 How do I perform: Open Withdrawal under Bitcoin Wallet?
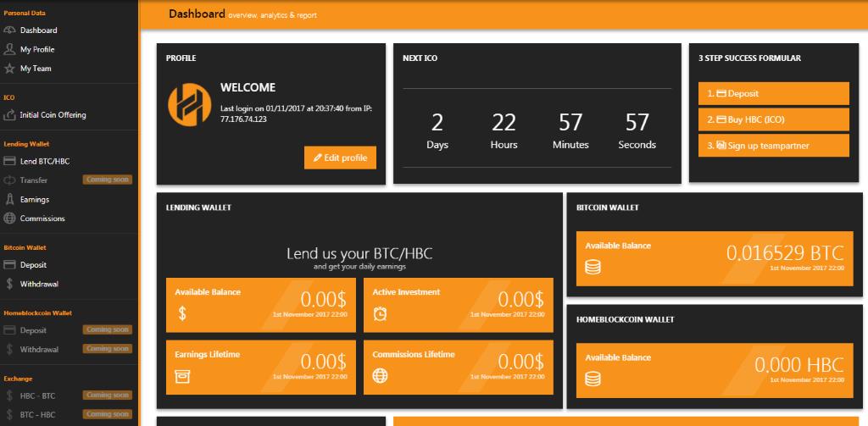point(39,285)
